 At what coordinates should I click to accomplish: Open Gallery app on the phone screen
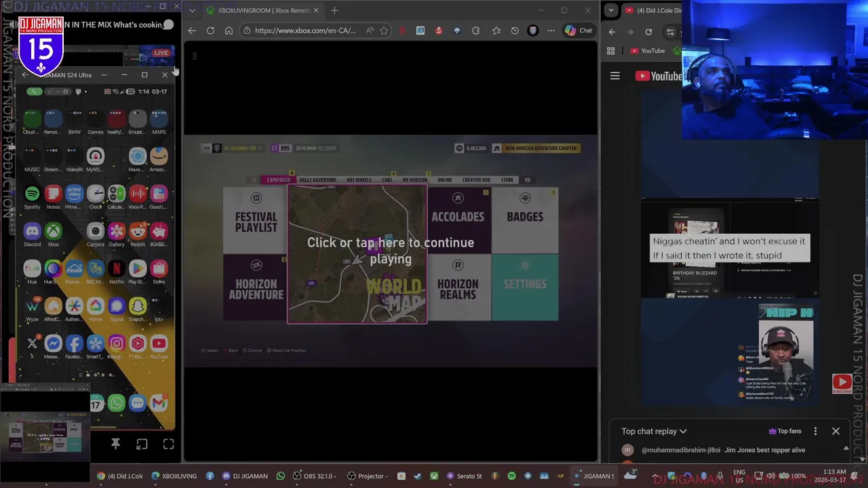(x=117, y=232)
